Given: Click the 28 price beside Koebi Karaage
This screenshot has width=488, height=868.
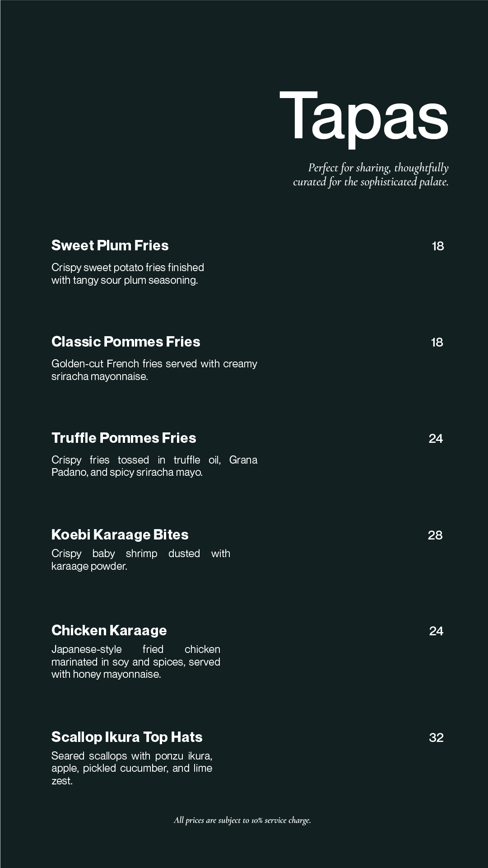Looking at the screenshot, I should click(x=435, y=535).
